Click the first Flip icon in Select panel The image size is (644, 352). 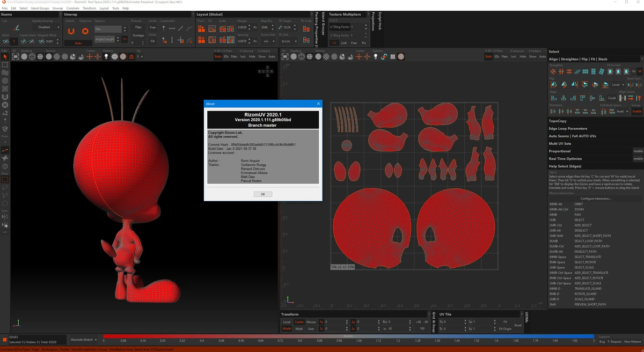pyautogui.click(x=553, y=85)
